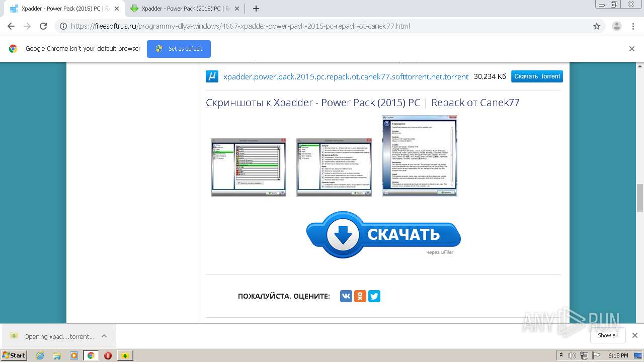Open the second Xpadder screenshot thumbnail
The image size is (644, 362).
(x=334, y=167)
